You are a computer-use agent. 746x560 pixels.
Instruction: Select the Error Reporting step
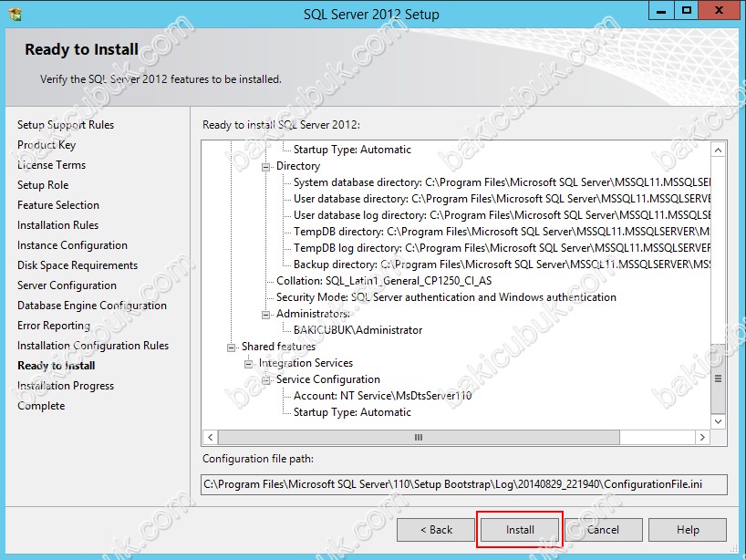coord(54,326)
